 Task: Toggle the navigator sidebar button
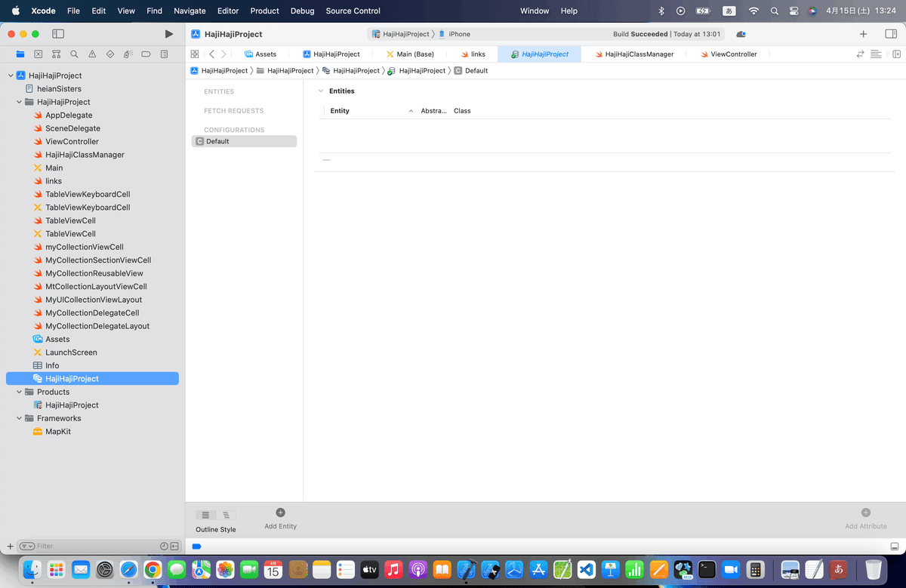[x=58, y=34]
